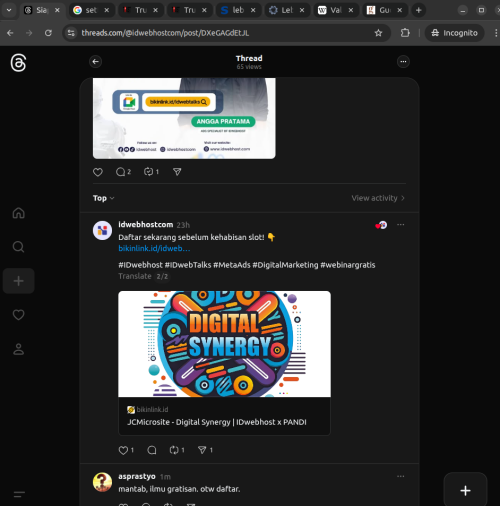Open a new browser tab

coord(419,10)
